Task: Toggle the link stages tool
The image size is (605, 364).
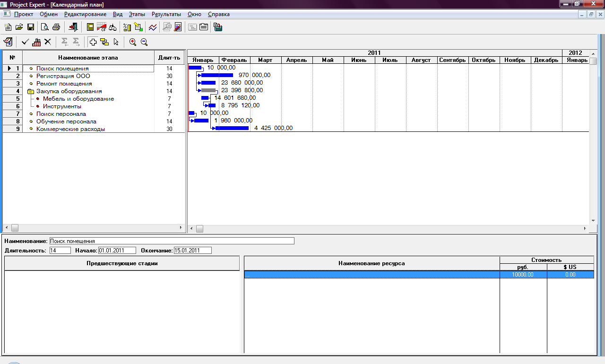Action: (104, 42)
